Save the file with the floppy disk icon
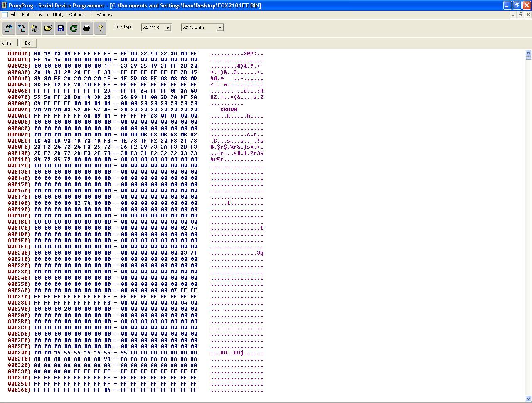Viewport: 532px width, 403px height. point(61,28)
